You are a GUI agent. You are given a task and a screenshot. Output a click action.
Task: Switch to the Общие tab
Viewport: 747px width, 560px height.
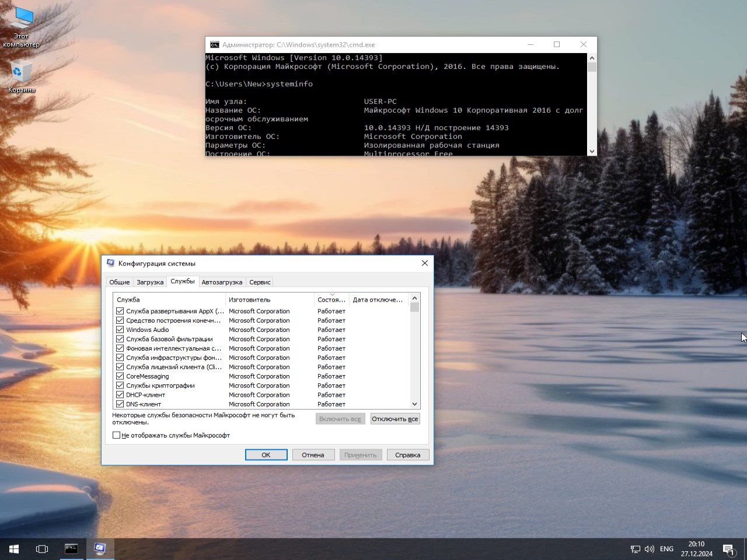pos(120,282)
